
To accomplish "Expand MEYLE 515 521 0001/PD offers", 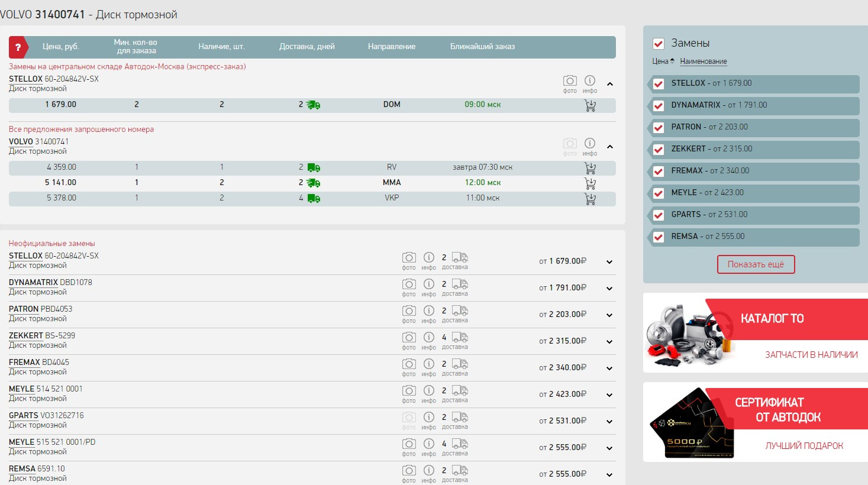I will [x=609, y=448].
